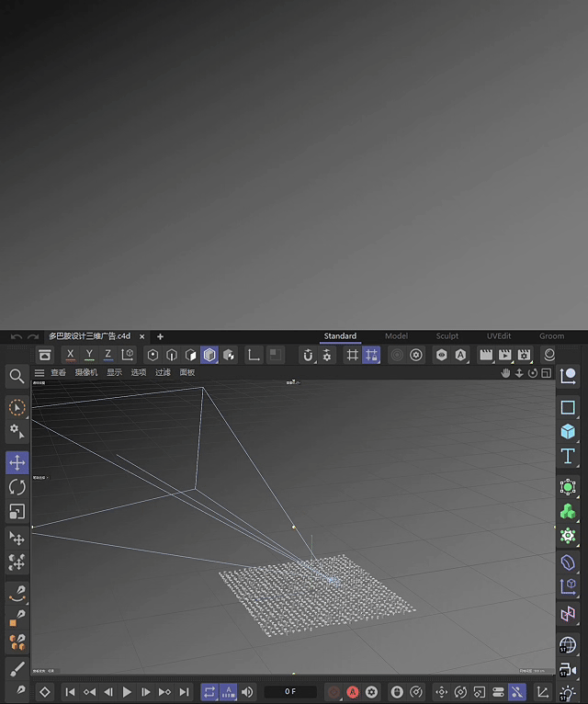
Task: Click the hexagon eye visibility filter icon
Action: [x=442, y=355]
